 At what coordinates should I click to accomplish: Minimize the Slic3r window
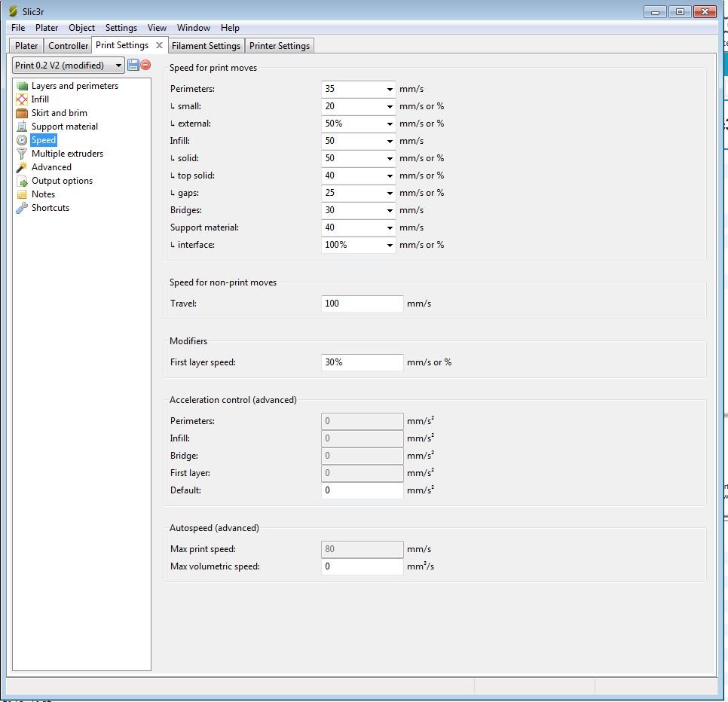point(655,11)
